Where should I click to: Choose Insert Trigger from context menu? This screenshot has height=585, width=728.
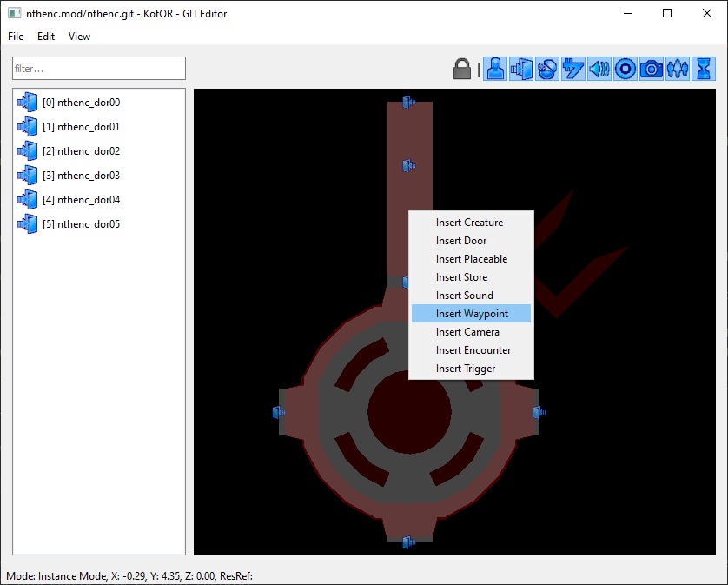pos(471,369)
